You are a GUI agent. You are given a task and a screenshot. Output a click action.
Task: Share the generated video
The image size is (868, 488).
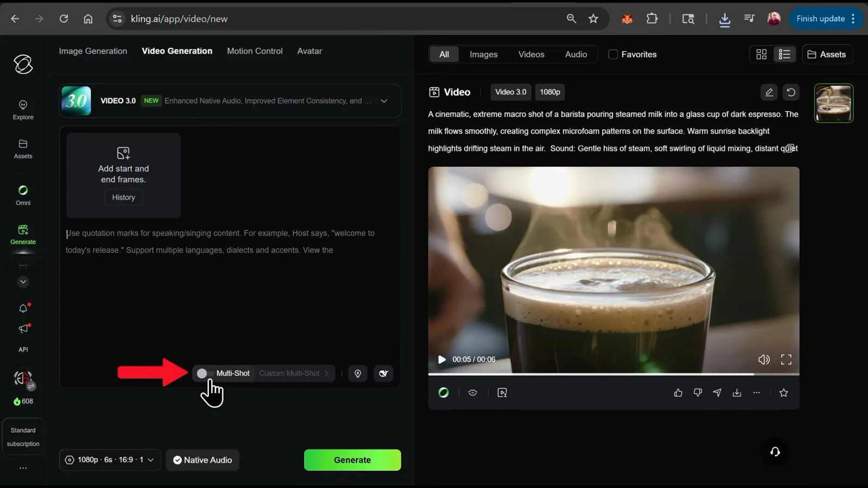[717, 393]
